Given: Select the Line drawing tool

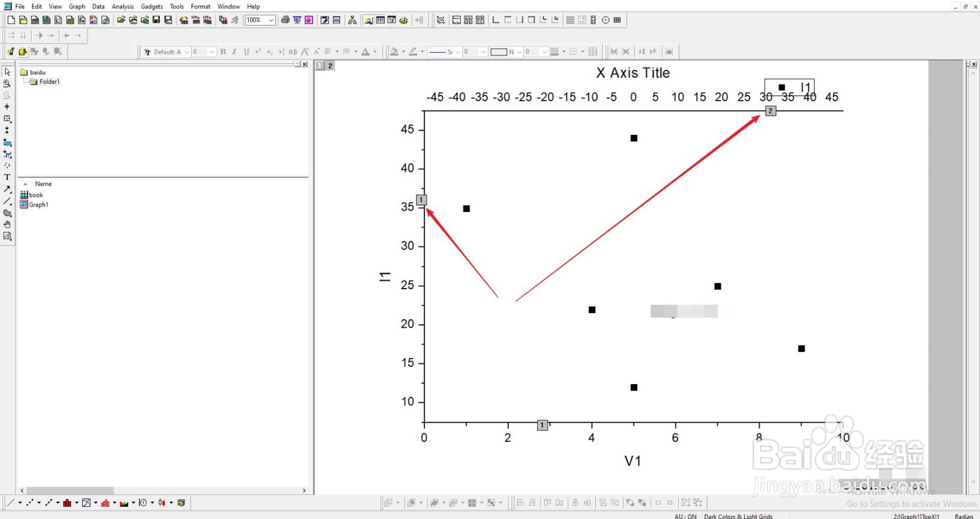Looking at the screenshot, I should (x=7, y=200).
